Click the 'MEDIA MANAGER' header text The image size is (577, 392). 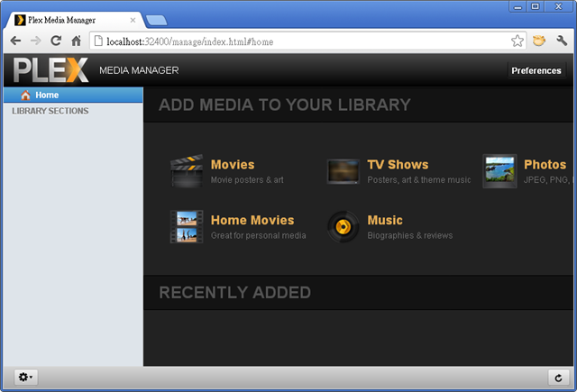coord(139,70)
